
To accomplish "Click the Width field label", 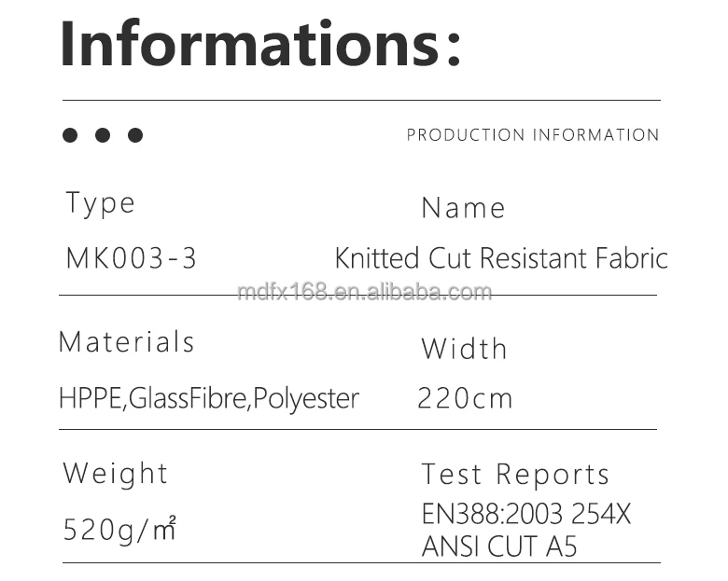I will click(x=464, y=349).
